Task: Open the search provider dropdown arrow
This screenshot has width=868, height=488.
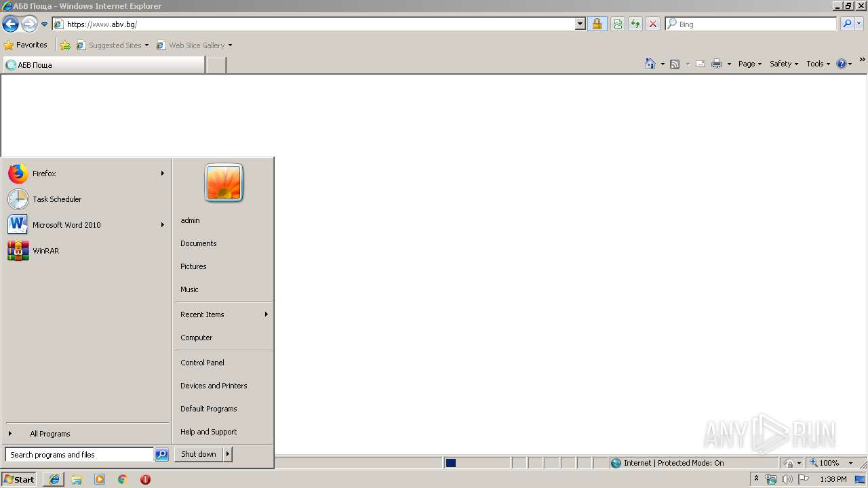Action: coord(859,24)
